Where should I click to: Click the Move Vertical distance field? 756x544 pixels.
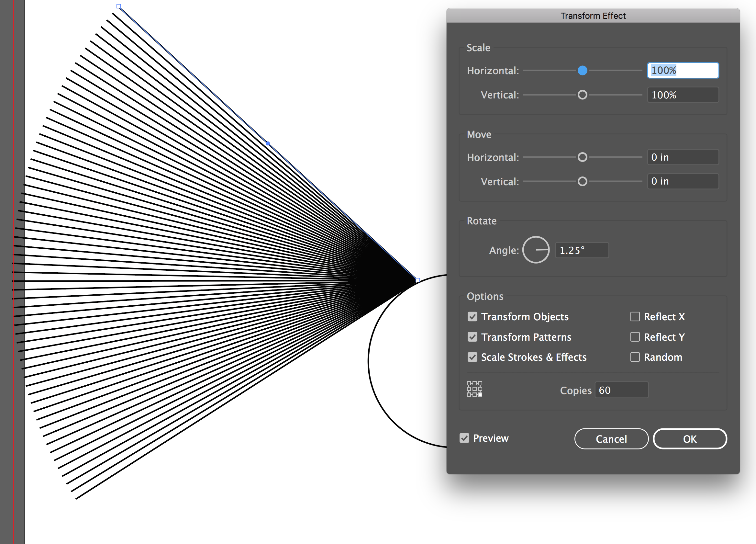tap(683, 181)
